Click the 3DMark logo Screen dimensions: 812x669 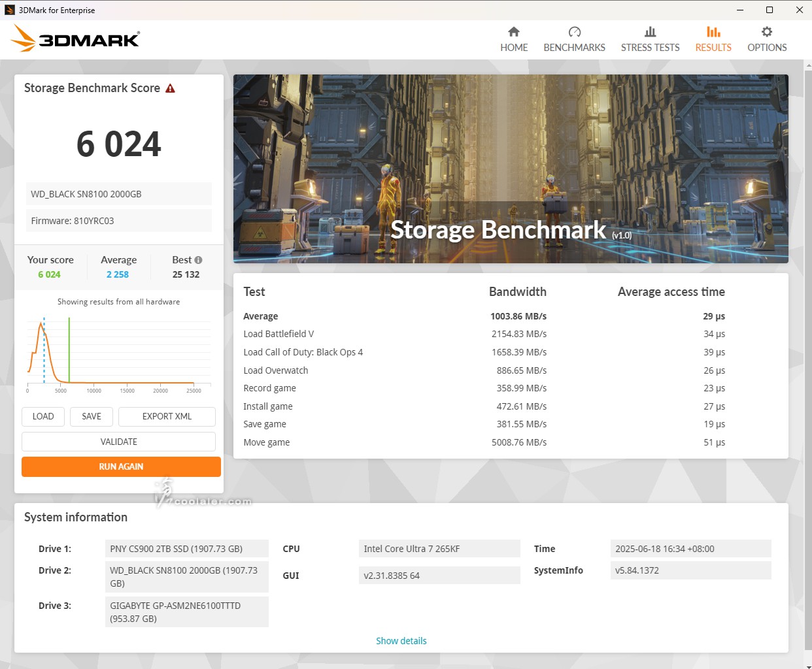(75, 39)
